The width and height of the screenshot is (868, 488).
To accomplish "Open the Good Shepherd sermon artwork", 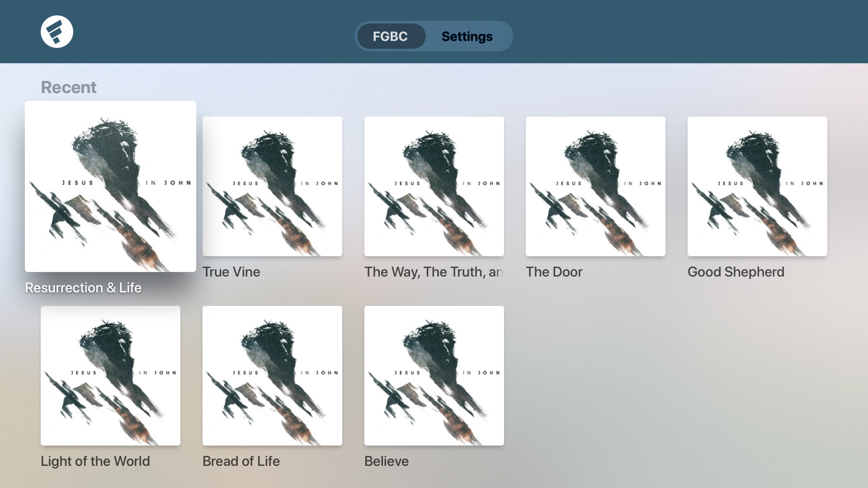I will coord(757,186).
